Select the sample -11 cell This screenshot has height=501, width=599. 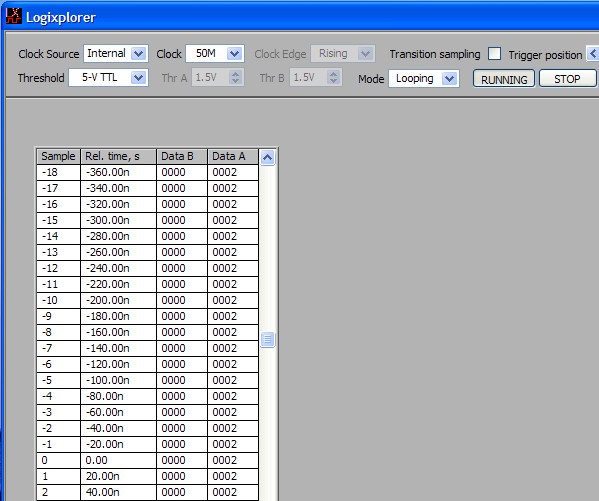[x=58, y=284]
